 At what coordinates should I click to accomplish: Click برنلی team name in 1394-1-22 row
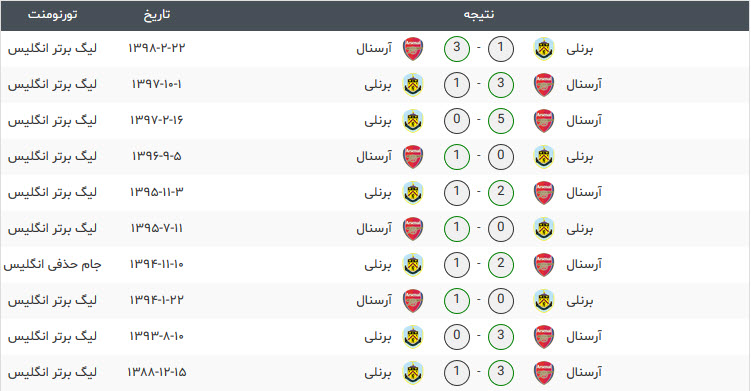580,300
